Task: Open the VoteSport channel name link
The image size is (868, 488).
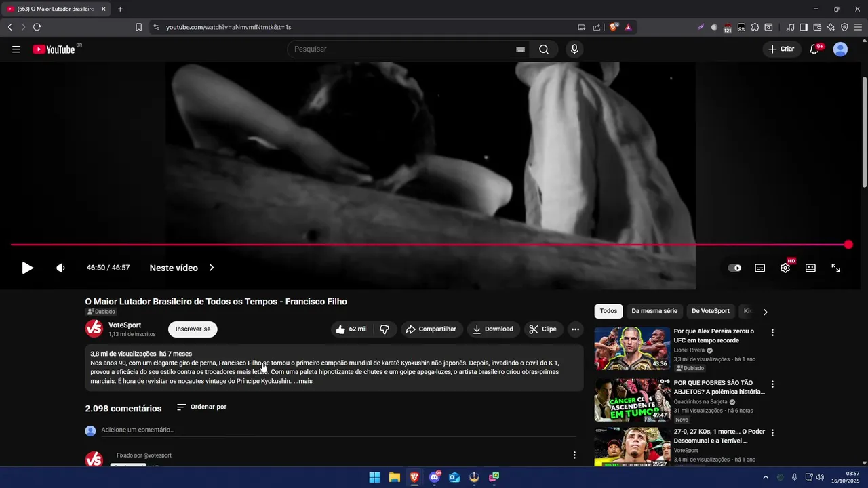Action: 125,325
